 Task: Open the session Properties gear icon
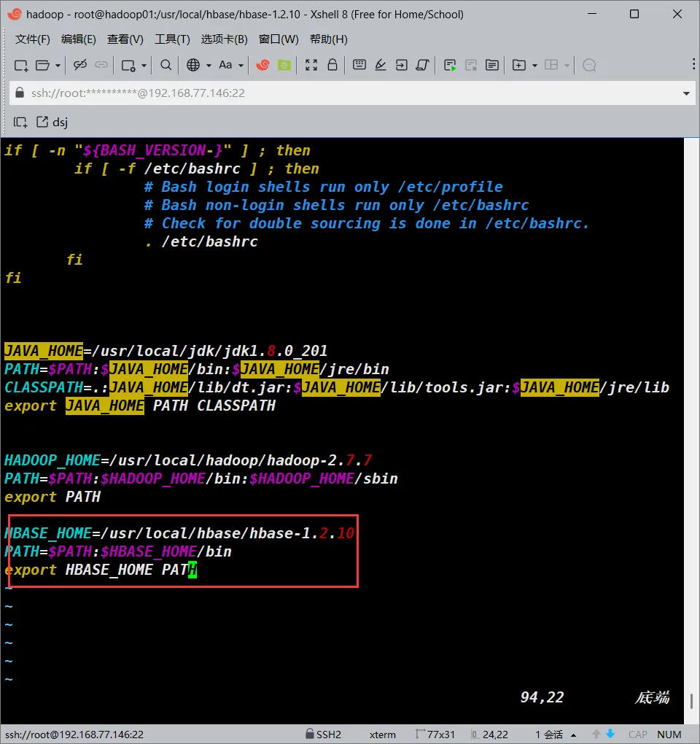click(x=128, y=65)
